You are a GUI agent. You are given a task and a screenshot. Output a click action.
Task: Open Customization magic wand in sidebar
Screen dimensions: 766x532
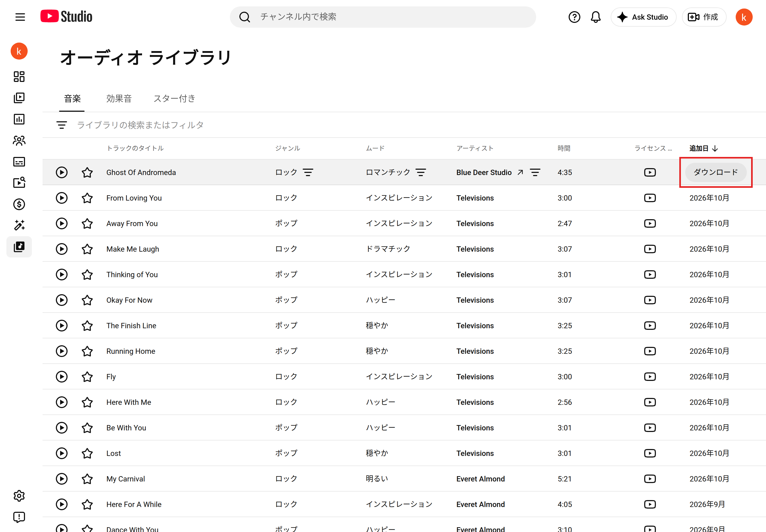19,225
